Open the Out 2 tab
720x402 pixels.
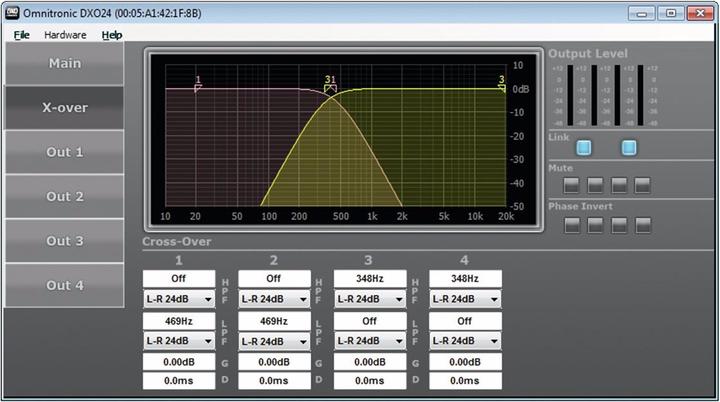(x=65, y=197)
